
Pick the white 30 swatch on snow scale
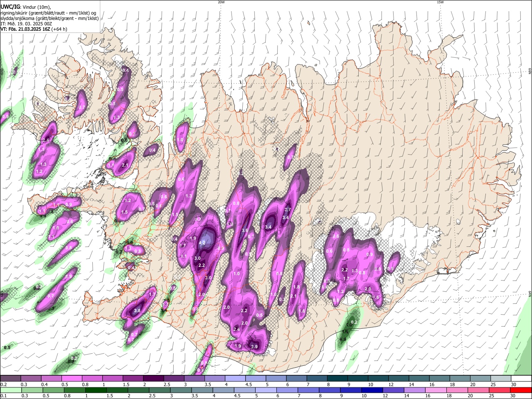pyautogui.click(x=522, y=379)
